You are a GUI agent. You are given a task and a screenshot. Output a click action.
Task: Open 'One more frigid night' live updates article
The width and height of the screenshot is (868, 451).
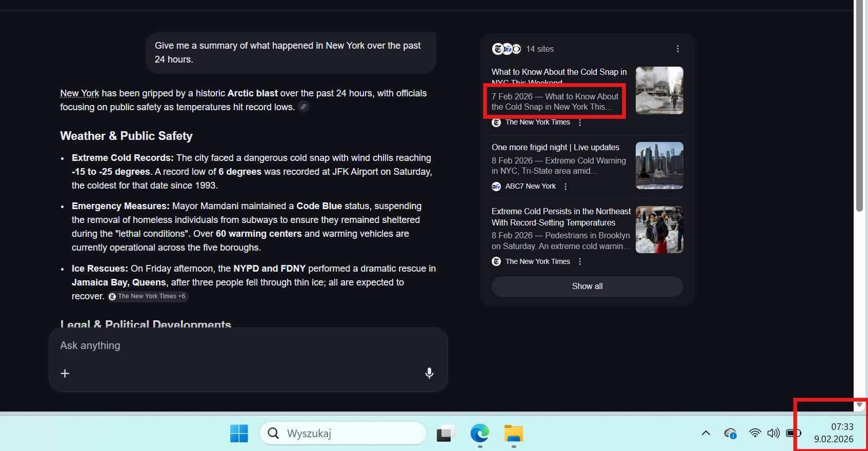[x=555, y=147]
